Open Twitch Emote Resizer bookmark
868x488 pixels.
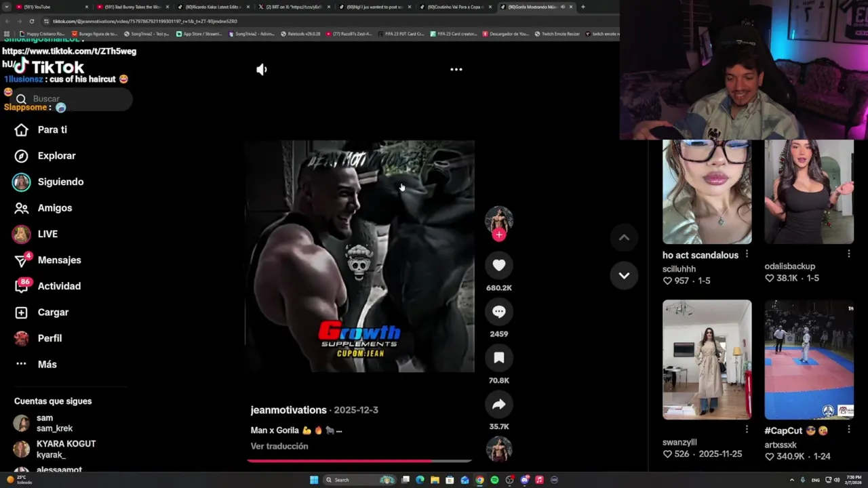point(557,33)
